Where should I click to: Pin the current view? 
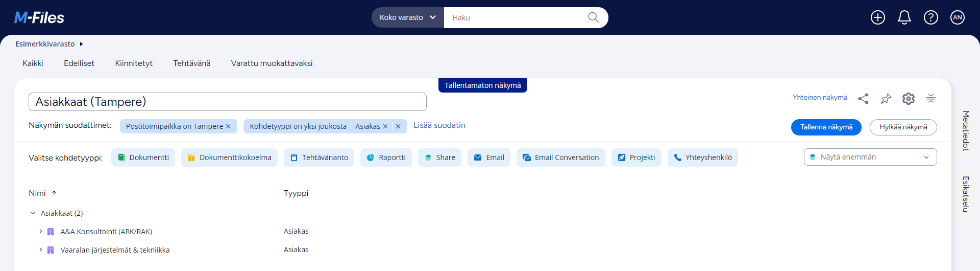pos(886,99)
